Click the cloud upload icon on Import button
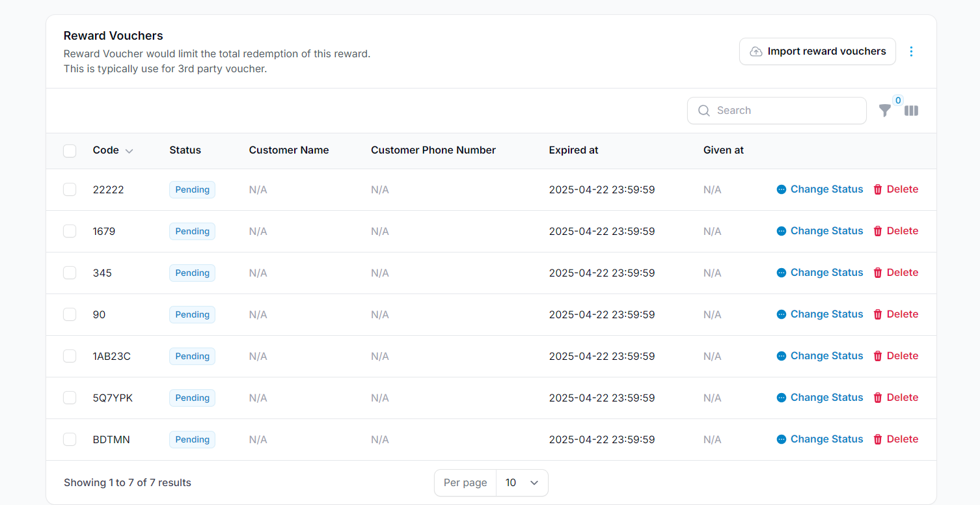This screenshot has height=505, width=980. [x=756, y=51]
